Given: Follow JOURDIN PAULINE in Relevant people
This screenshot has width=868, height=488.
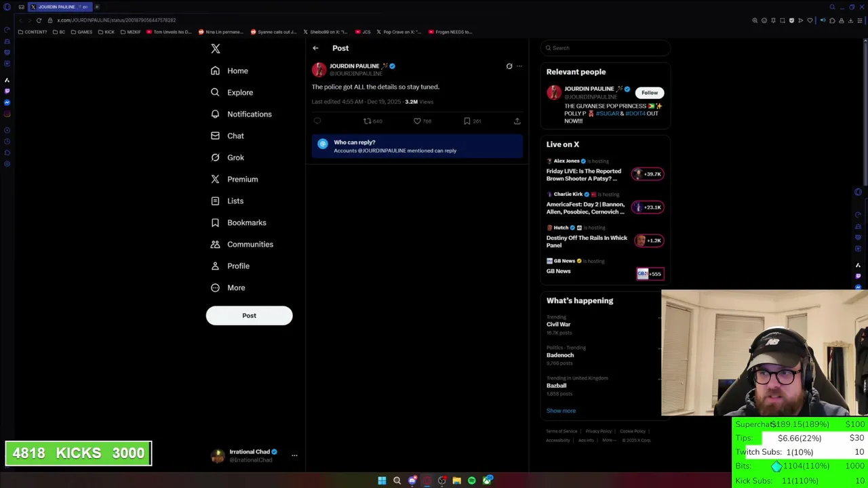Looking at the screenshot, I should [650, 93].
